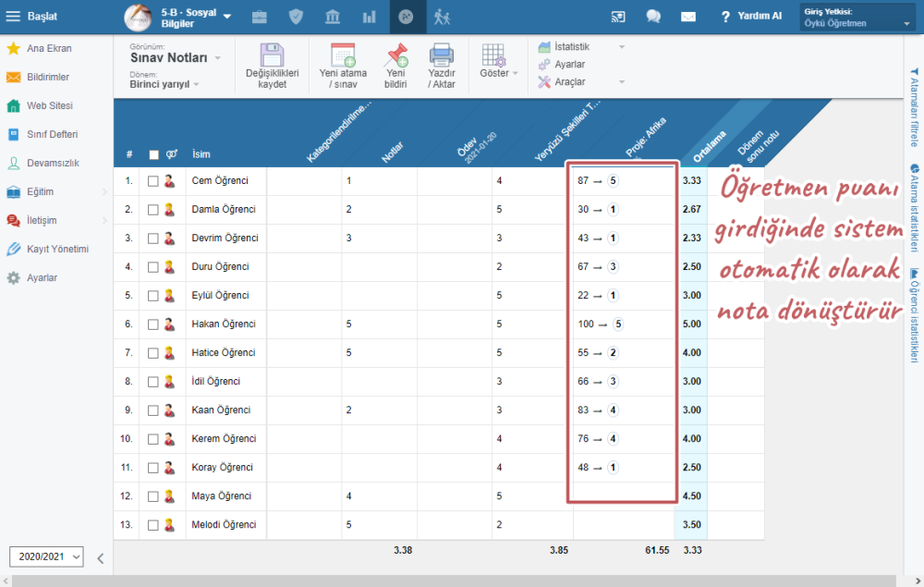924x587 pixels.
Task: Click the shield icon in top bar
Action: point(296,17)
